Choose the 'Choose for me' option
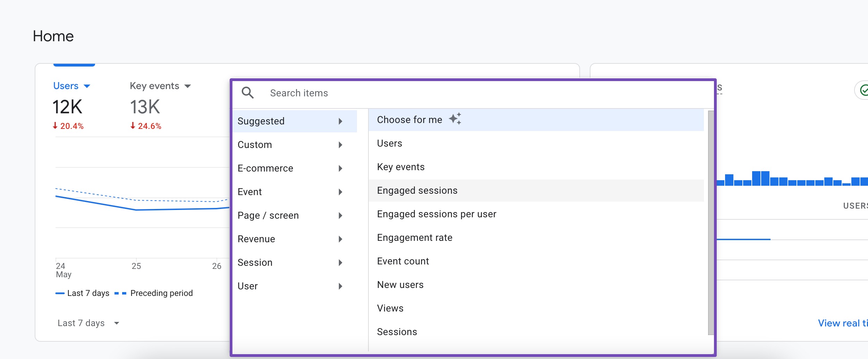 point(536,120)
